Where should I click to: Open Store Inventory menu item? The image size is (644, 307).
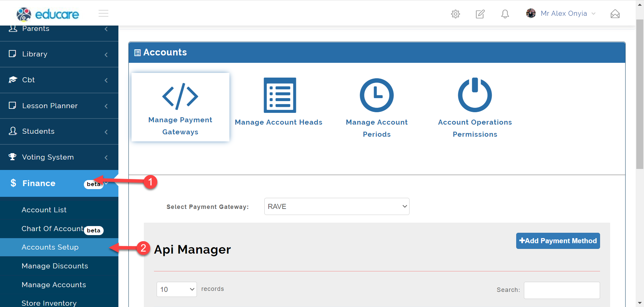pyautogui.click(x=49, y=303)
